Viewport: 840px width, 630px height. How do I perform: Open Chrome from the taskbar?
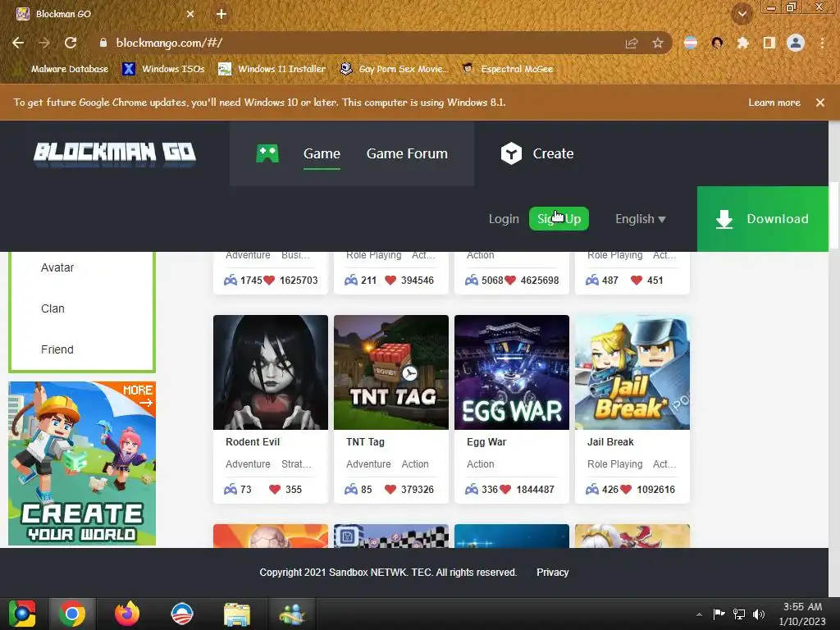[x=72, y=614]
